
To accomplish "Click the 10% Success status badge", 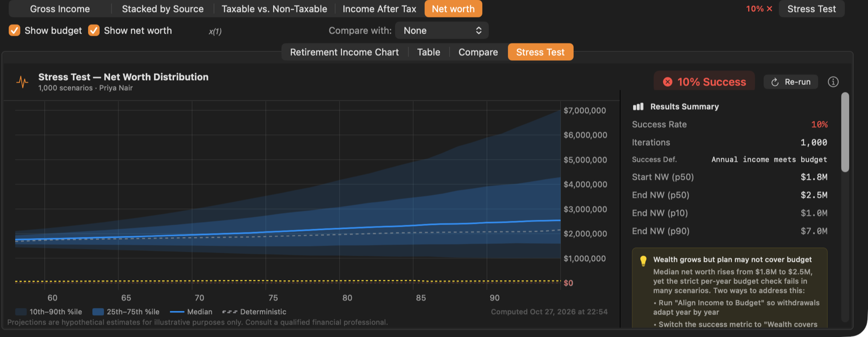I will pos(704,82).
